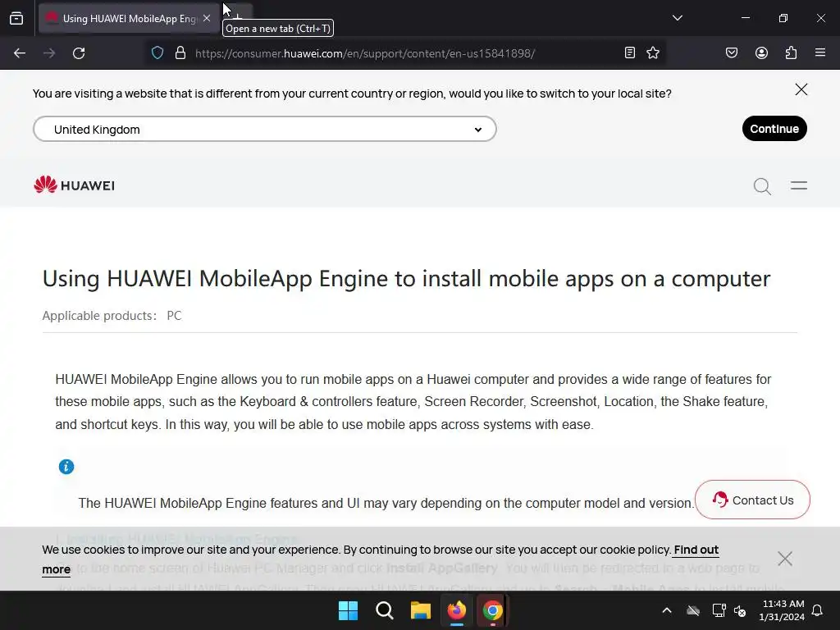Open a new tab with plus button
This screenshot has width=840, height=630.
[239, 18]
